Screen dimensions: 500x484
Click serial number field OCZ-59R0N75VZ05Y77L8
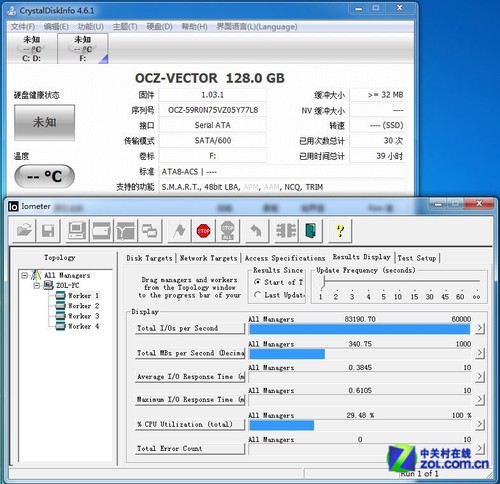(x=213, y=110)
